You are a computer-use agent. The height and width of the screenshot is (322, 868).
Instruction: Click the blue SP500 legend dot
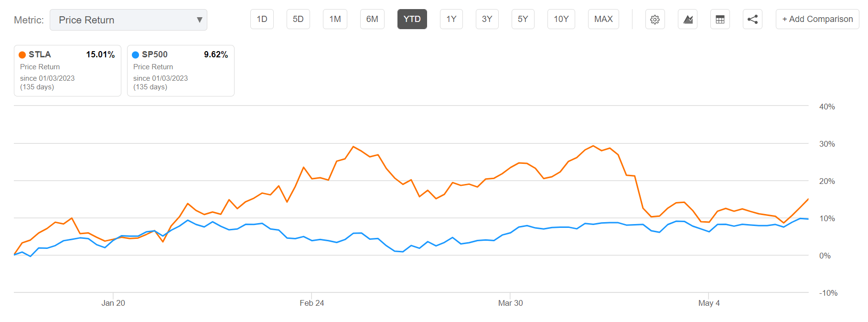[x=135, y=55]
